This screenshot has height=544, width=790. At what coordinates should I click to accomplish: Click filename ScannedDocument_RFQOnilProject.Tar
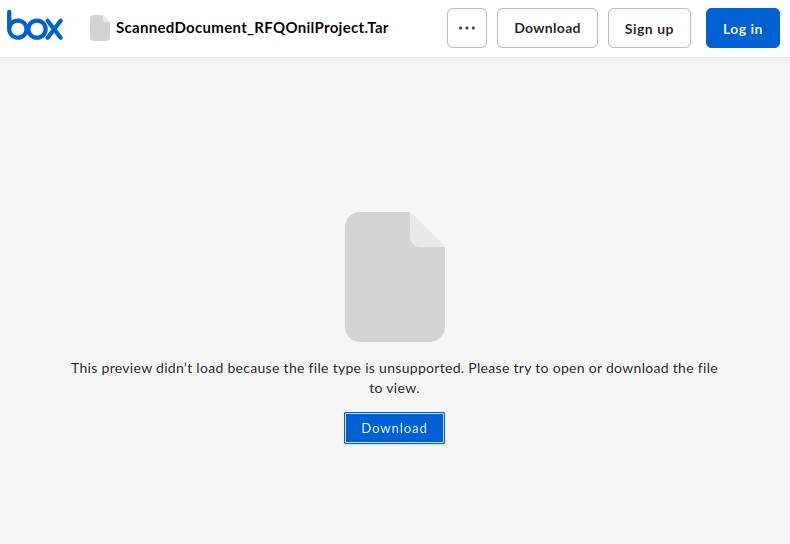pyautogui.click(x=252, y=28)
